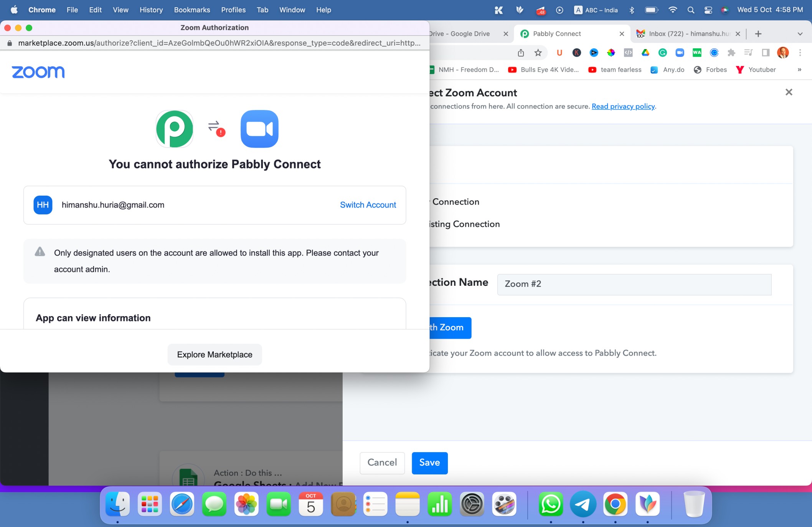Open the Profiles menu
The image size is (812, 527).
pos(233,10)
